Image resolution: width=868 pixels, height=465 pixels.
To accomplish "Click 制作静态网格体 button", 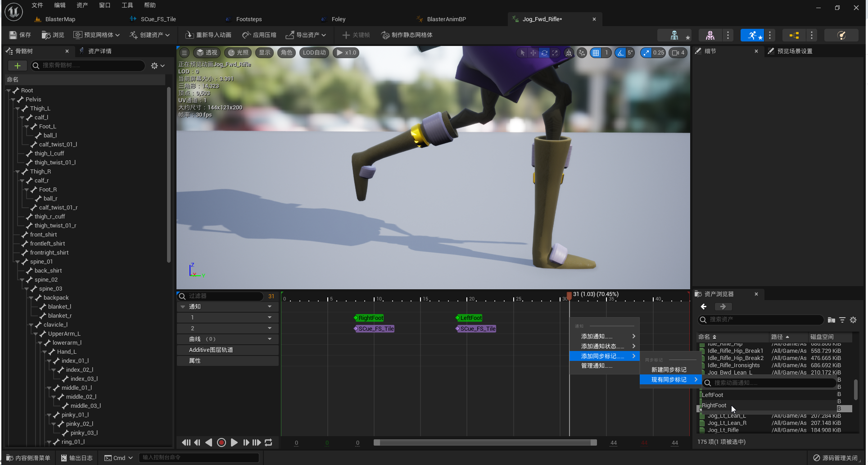I will 407,35.
